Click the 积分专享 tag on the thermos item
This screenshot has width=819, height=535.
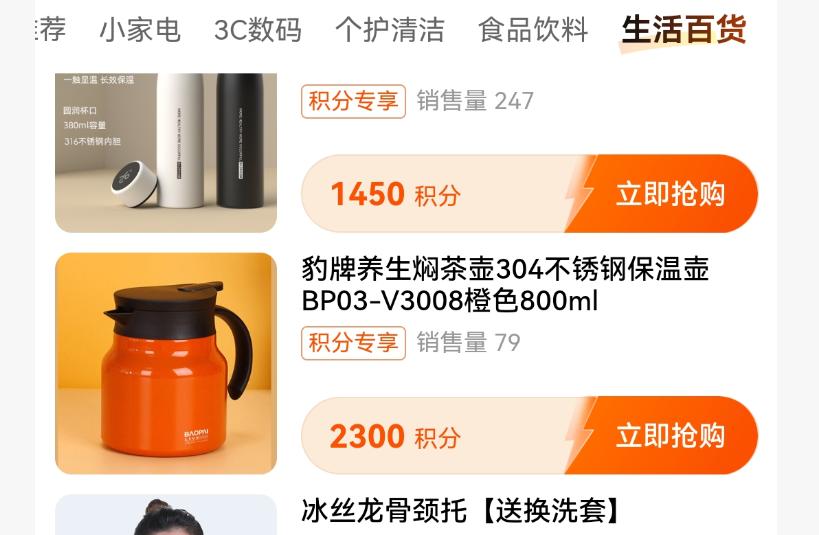tap(354, 101)
